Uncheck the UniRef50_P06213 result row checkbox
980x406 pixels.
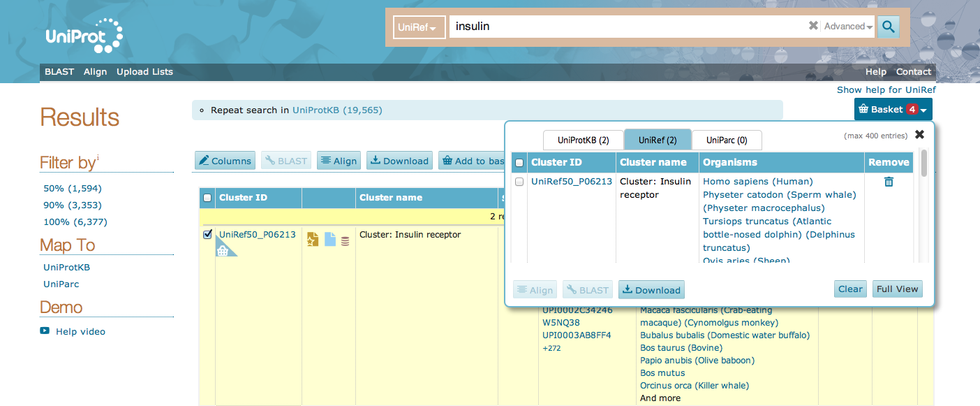[x=207, y=234]
